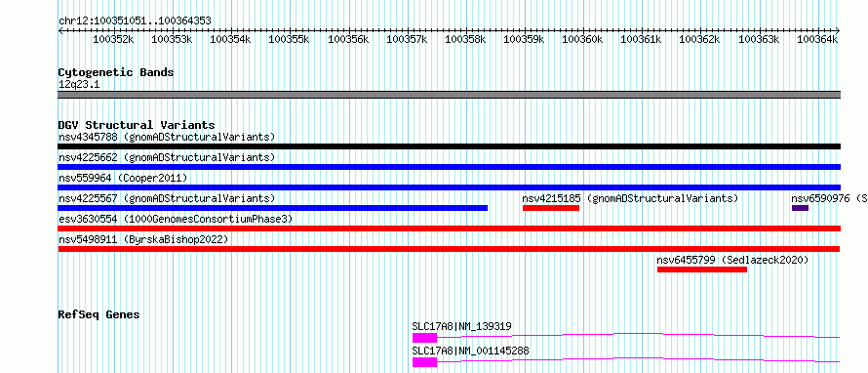Open variant label nsv4225662 (gnomADStructuralVariants)
Viewport: 868px width, 373px height.
(167, 157)
